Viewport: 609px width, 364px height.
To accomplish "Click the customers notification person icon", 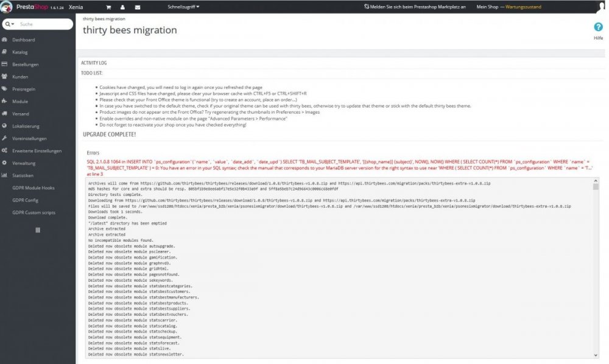I will click(x=122, y=7).
